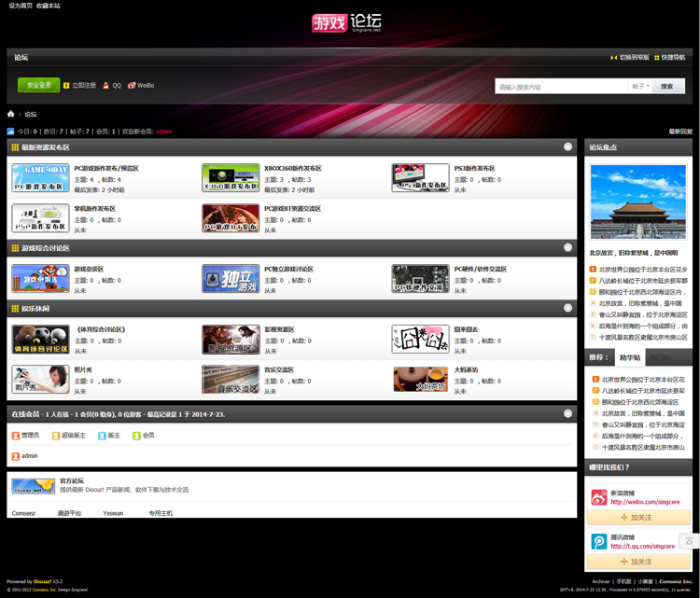700x598 pixels.
Task: Click the Tencent Weibo logo icon
Action: click(599, 541)
